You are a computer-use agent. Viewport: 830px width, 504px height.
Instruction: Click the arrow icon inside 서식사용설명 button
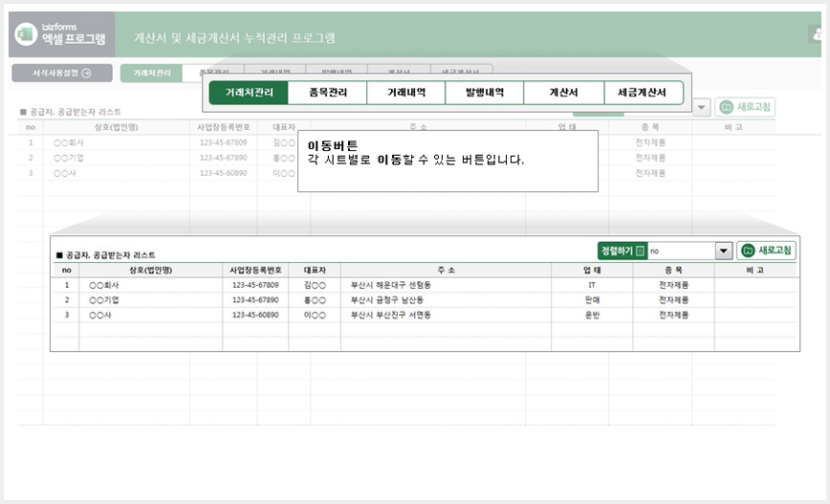[86, 73]
